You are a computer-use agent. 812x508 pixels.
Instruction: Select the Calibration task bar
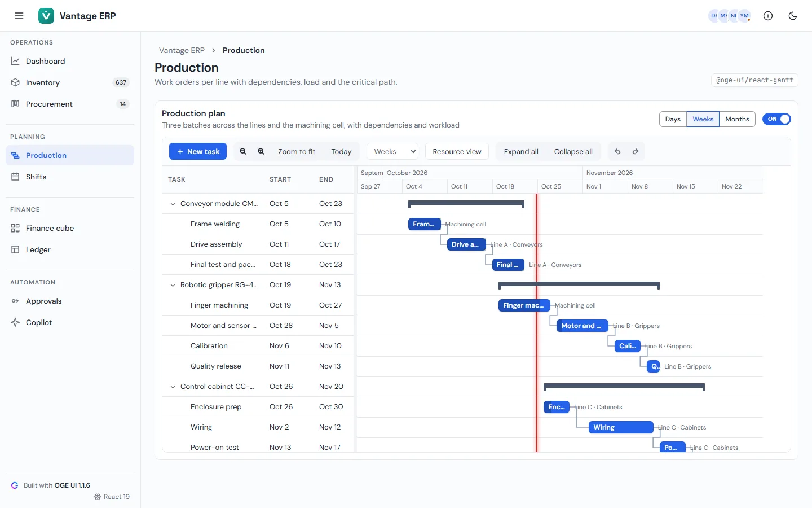click(x=628, y=346)
